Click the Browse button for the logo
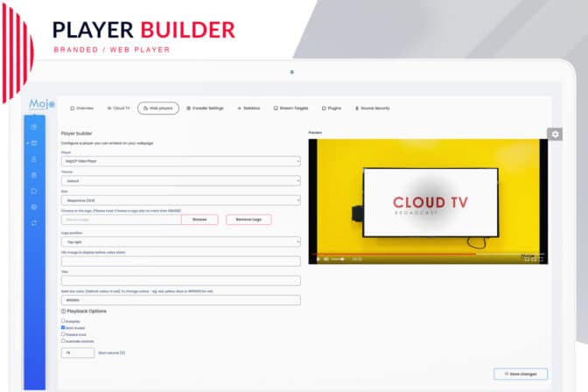 pyautogui.click(x=199, y=220)
